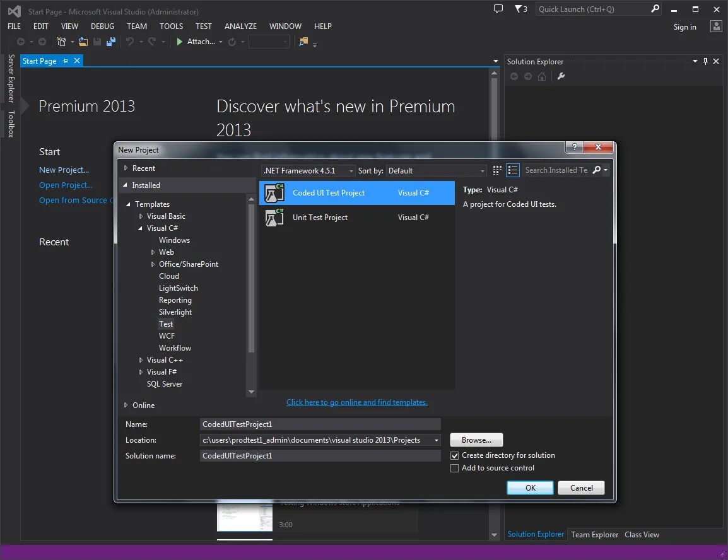
Task: Click the Save All toolbar icon
Action: click(111, 42)
